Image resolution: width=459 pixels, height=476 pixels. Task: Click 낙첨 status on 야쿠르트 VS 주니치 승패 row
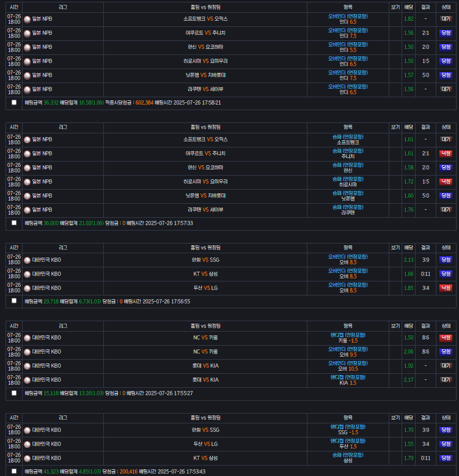[446, 154]
